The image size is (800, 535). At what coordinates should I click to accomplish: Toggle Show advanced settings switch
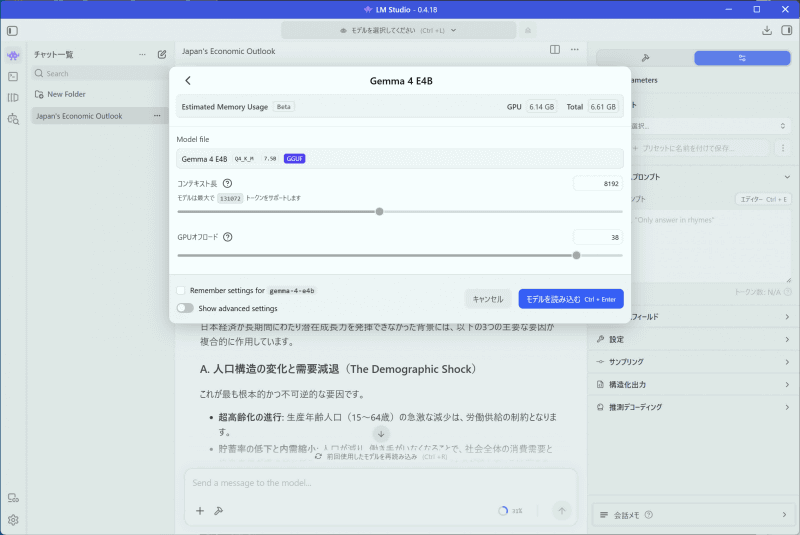(x=185, y=308)
